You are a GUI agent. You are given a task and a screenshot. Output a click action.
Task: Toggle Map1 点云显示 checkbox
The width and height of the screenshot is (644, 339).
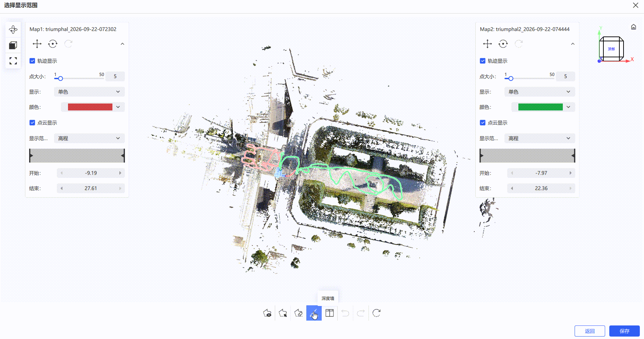[x=32, y=123]
